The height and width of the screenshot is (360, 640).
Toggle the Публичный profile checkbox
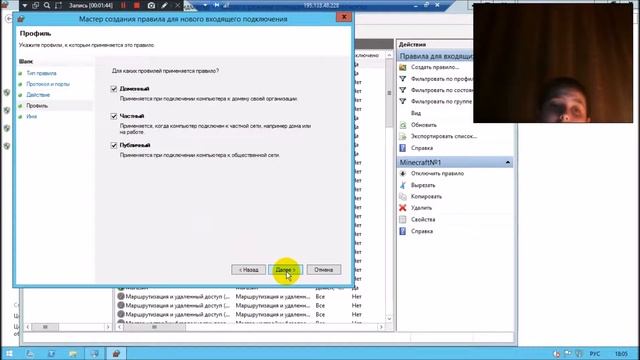[114, 145]
